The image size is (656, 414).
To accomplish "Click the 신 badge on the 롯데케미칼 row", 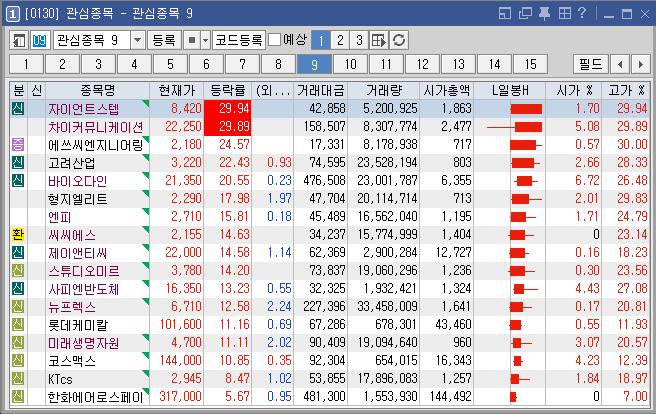I will click(18, 325).
